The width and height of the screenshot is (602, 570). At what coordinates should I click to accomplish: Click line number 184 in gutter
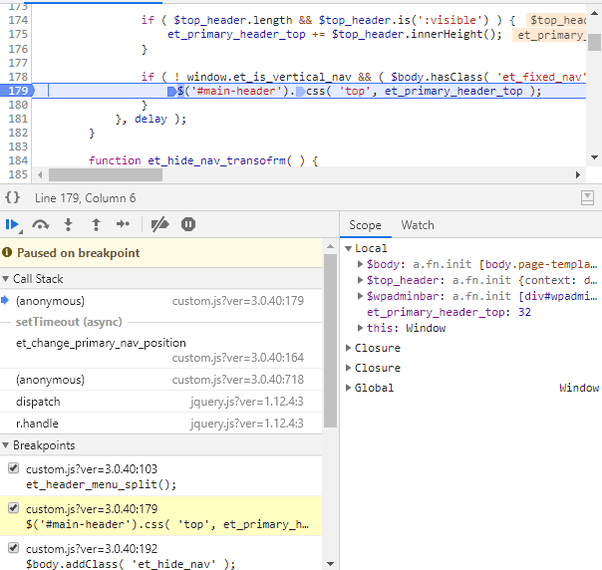pos(18,160)
